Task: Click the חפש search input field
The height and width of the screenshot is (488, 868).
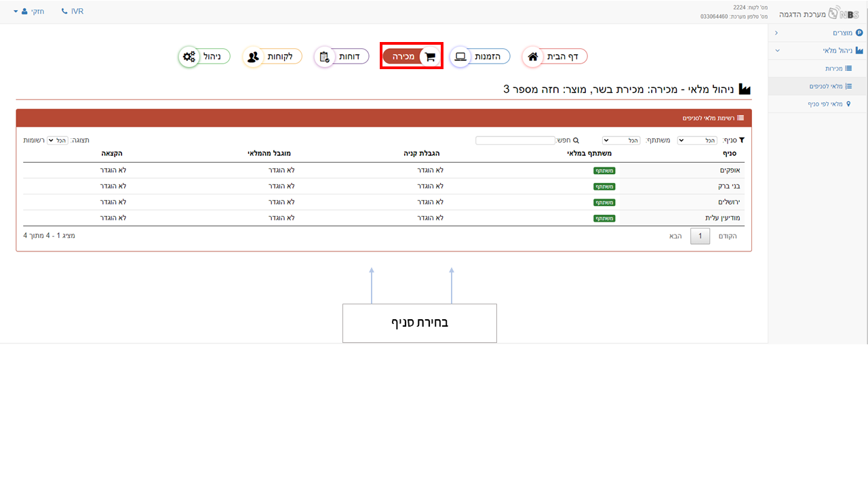Action: 515,140
